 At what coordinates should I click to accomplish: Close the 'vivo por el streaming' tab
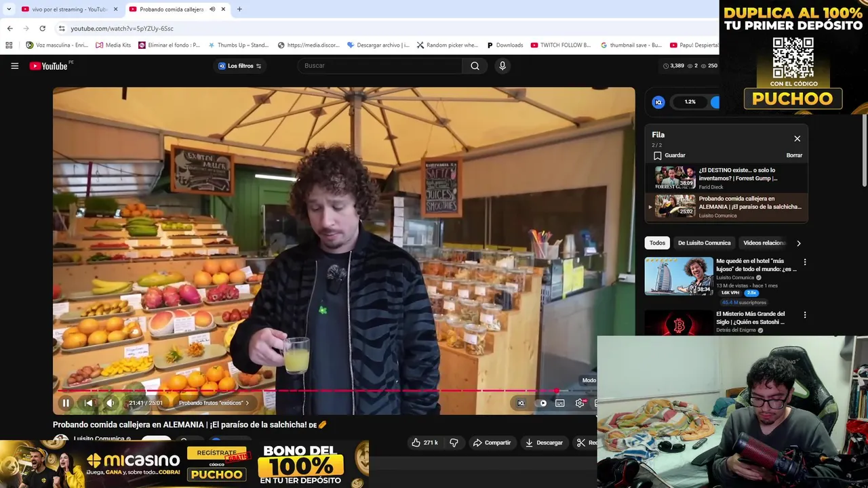[115, 9]
